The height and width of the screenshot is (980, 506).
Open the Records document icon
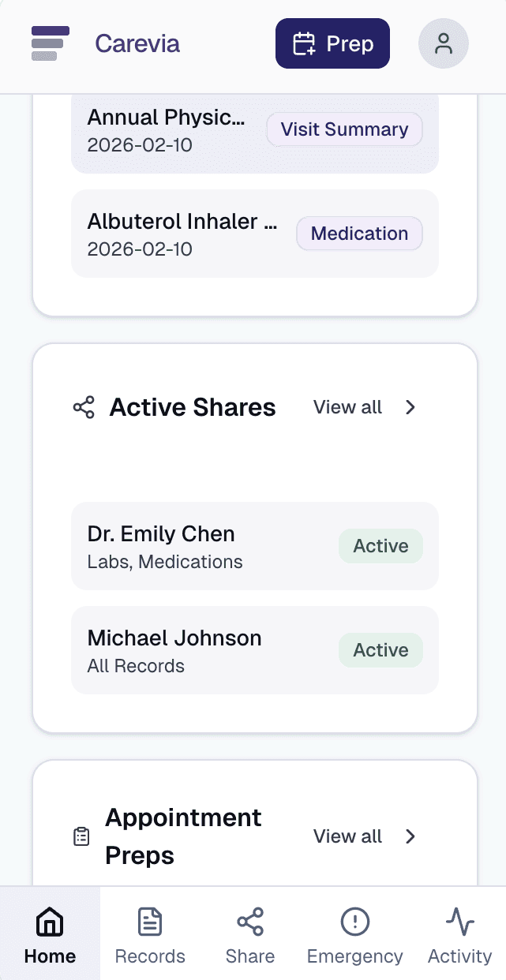pos(150,921)
